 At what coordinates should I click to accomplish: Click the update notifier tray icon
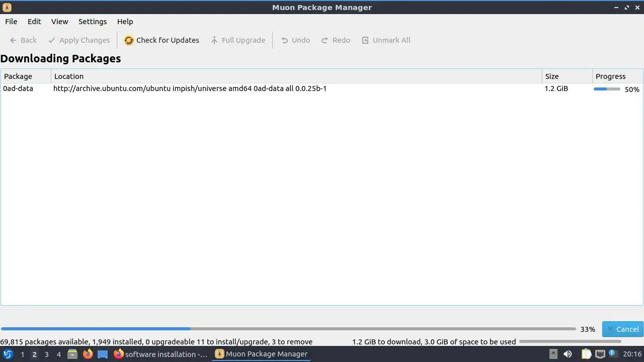613,354
